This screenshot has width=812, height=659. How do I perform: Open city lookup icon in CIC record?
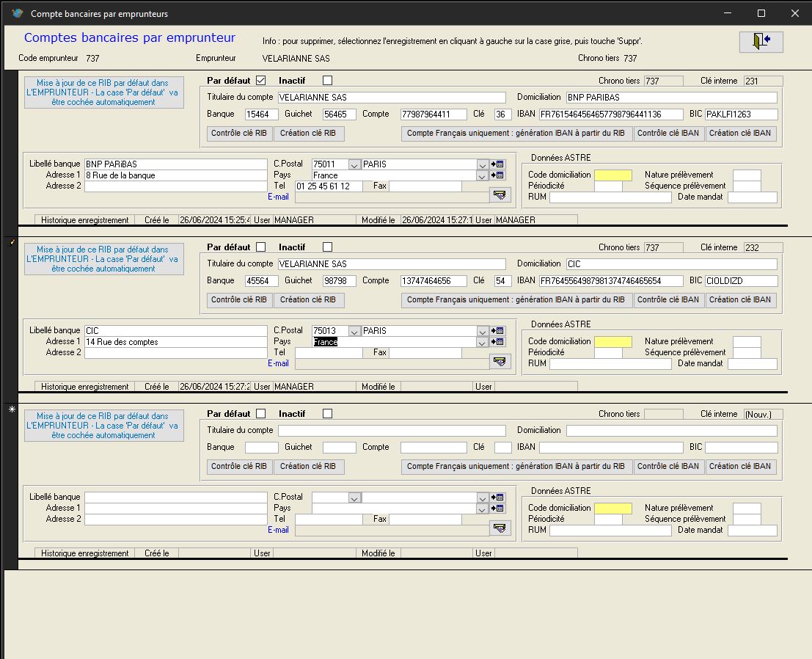tap(497, 330)
